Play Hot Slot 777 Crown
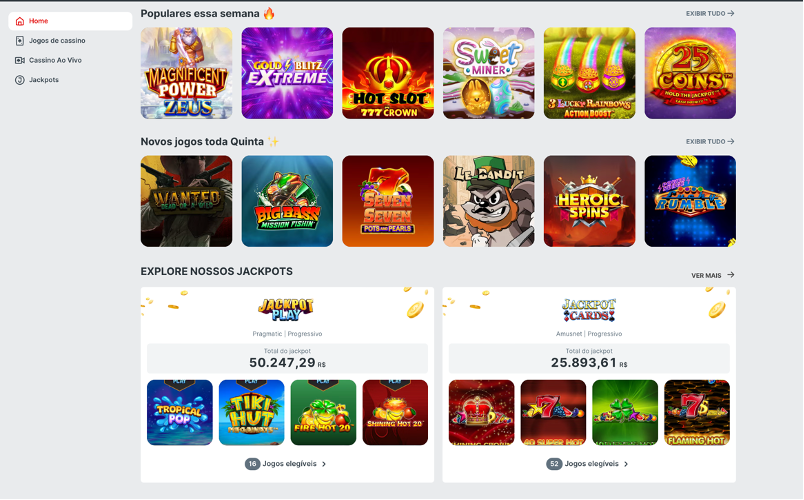This screenshot has height=500, width=804. pyautogui.click(x=388, y=73)
